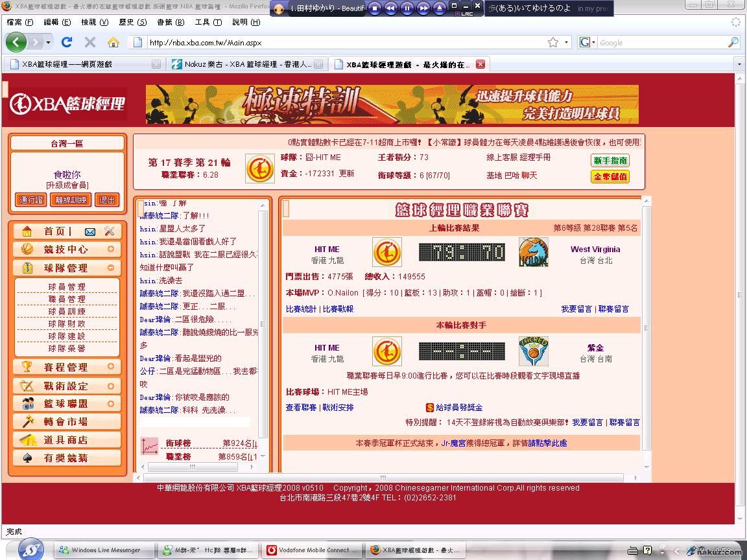Open the wrench tools icon beside 首頁

click(109, 231)
